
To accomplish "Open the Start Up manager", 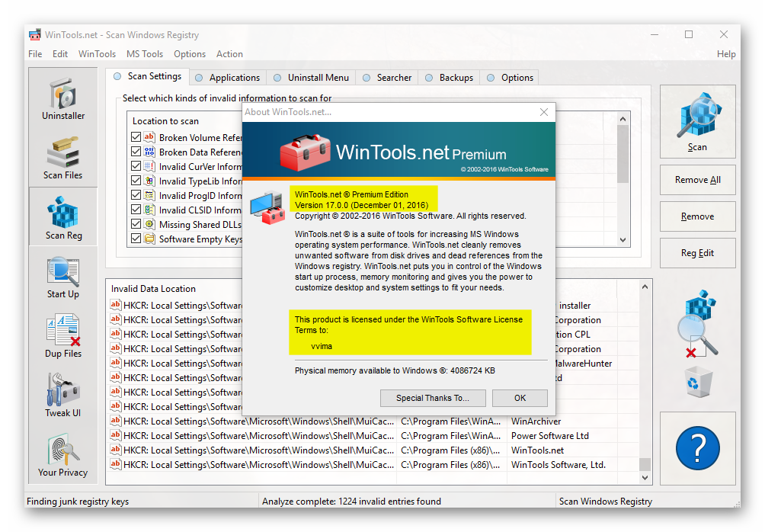I will point(63,277).
